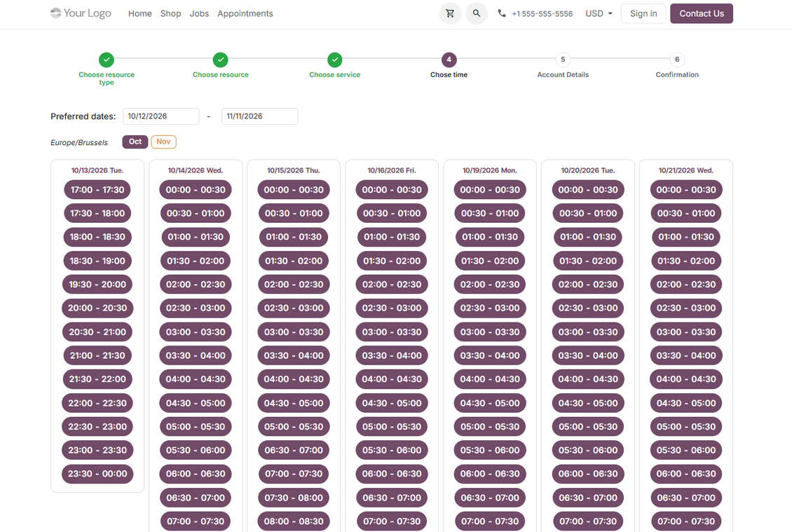Screen dimensions: 792x532
Task: Select 19:30 - 20:00 slot on 10/13 Tue
Action: click(x=97, y=285)
